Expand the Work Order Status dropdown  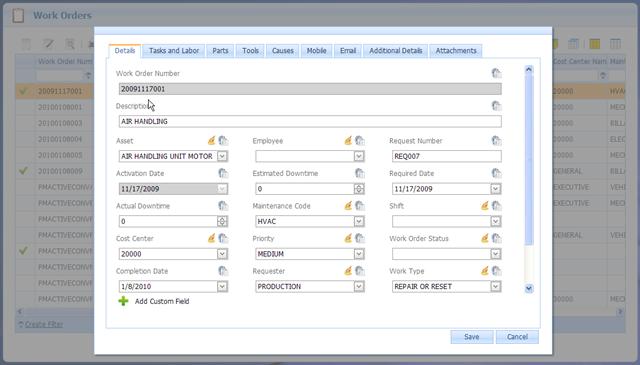click(496, 254)
